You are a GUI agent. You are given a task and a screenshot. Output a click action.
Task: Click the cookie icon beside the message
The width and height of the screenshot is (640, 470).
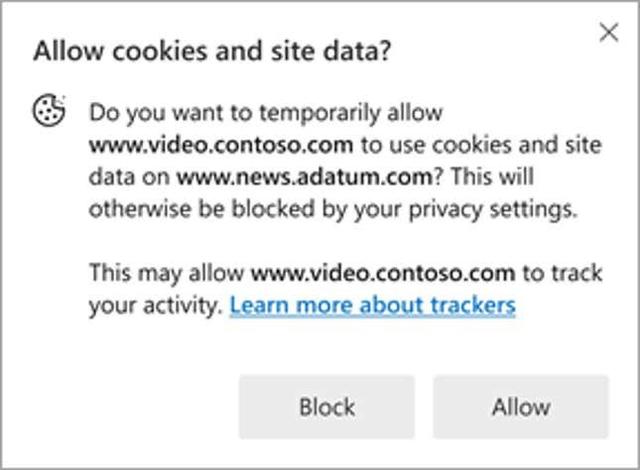(x=49, y=110)
